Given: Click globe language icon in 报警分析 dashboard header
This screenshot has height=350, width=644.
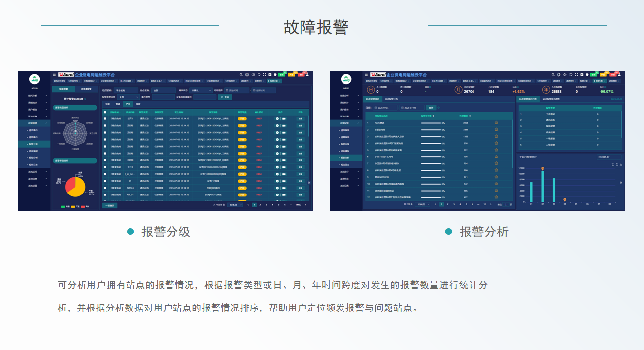Looking at the screenshot, I should tap(559, 75).
